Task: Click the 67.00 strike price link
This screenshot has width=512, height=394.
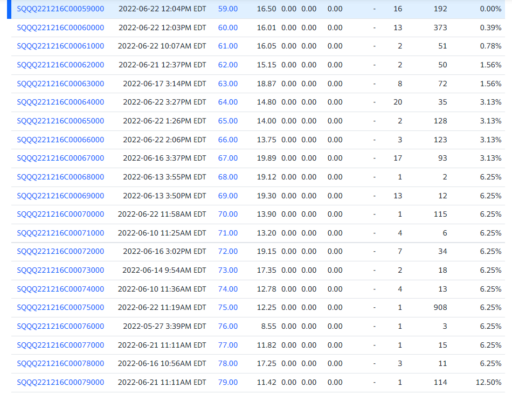Action: click(228, 158)
